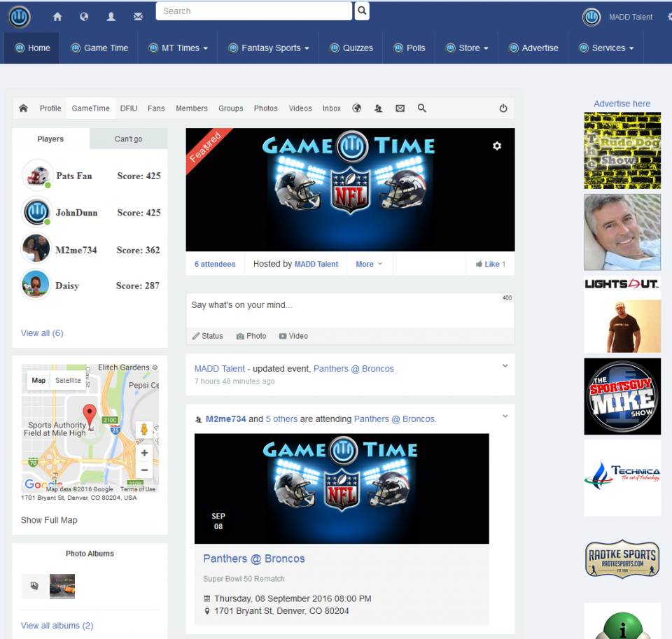Switch to the Players tab

[x=50, y=139]
